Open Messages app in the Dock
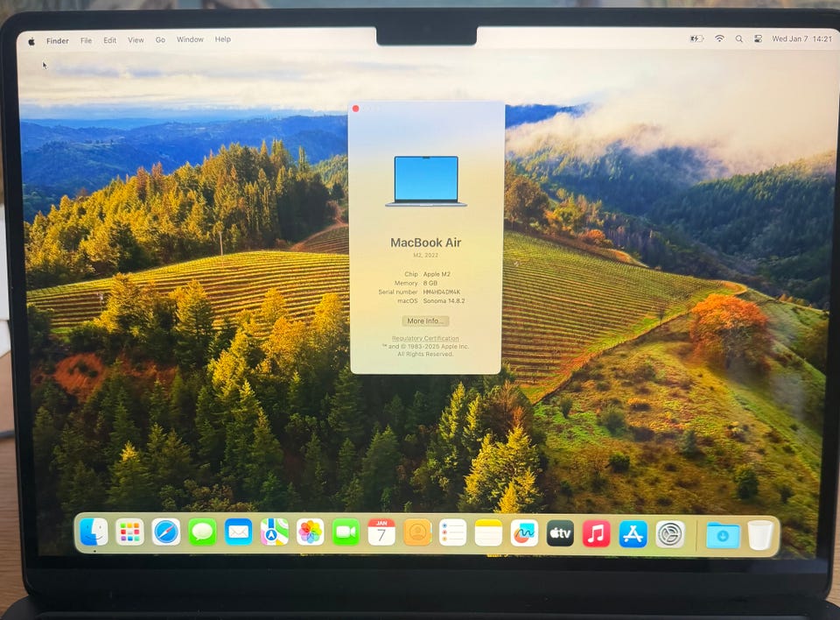The height and width of the screenshot is (620, 840). point(202,532)
